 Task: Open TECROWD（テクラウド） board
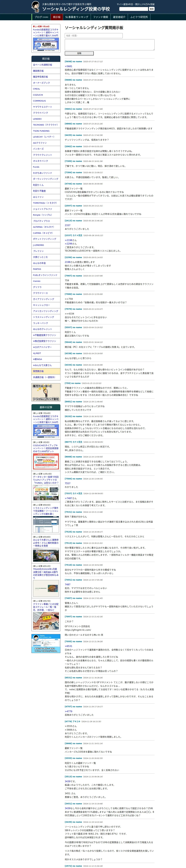pos(46,125)
